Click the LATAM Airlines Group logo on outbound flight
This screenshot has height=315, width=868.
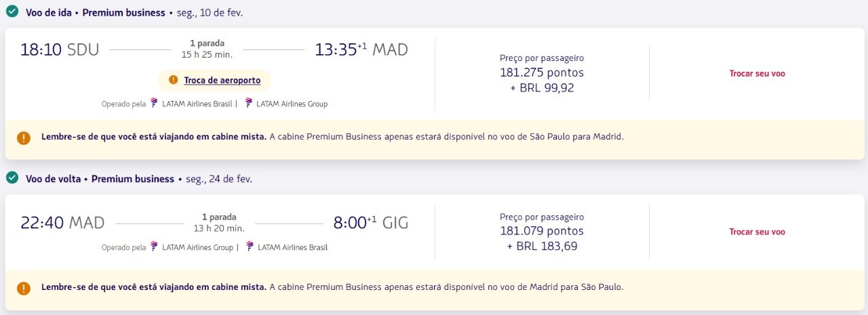click(249, 103)
